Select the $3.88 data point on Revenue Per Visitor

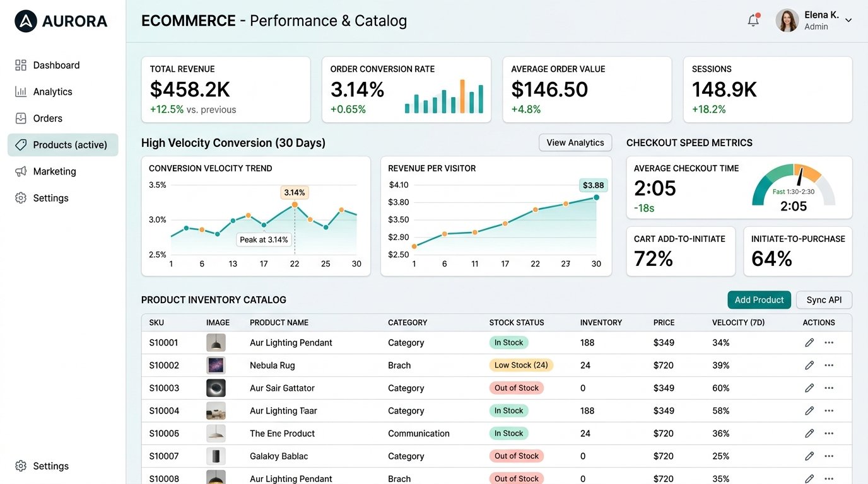596,197
